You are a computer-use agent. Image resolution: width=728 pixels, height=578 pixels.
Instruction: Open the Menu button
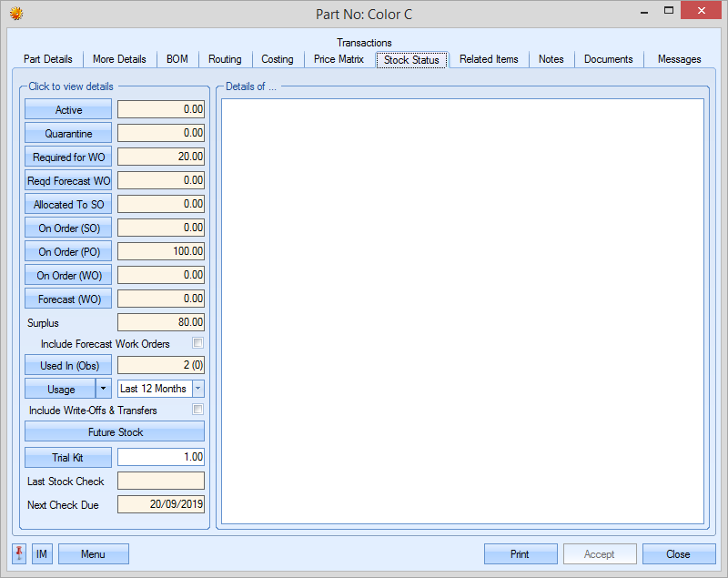click(93, 554)
